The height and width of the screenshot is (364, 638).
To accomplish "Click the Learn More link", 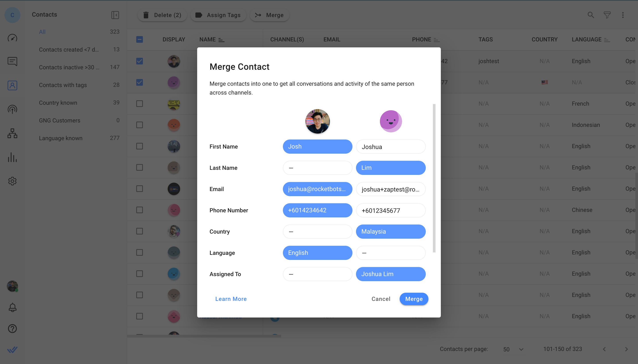I will click(x=231, y=299).
